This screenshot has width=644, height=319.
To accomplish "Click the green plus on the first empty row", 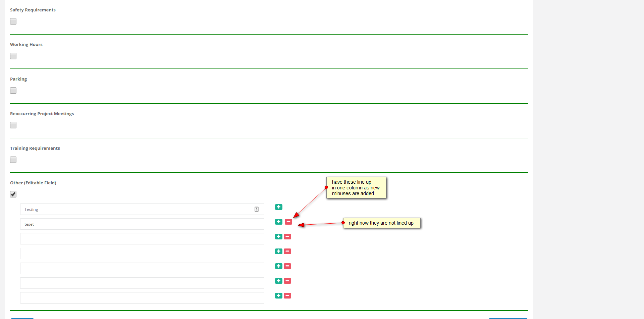I will coord(279,236).
